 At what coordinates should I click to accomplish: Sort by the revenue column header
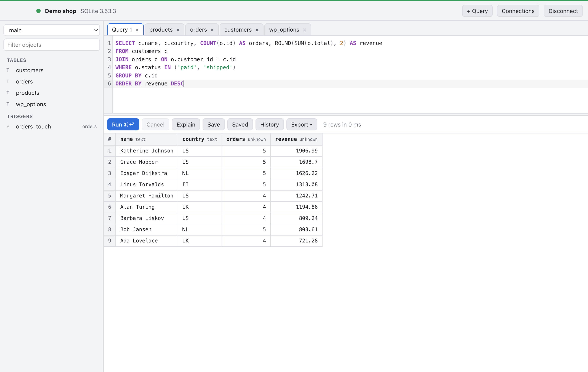[296, 139]
